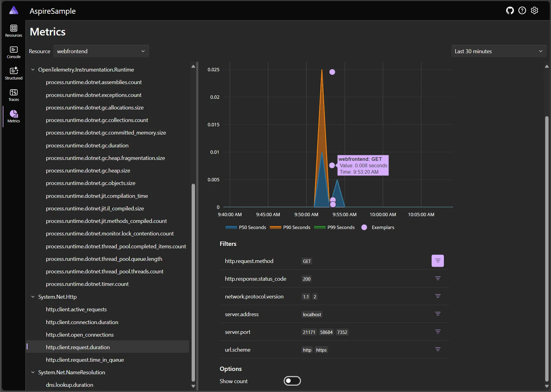Enable the Show count option
Viewport: 551px width, 392px height.
tap(292, 381)
